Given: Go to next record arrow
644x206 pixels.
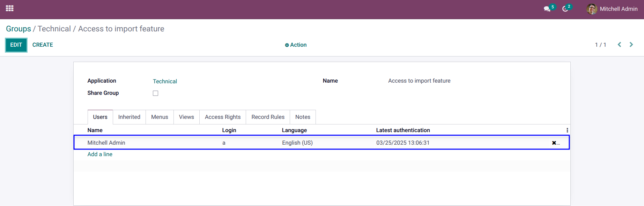Looking at the screenshot, I should (x=631, y=45).
